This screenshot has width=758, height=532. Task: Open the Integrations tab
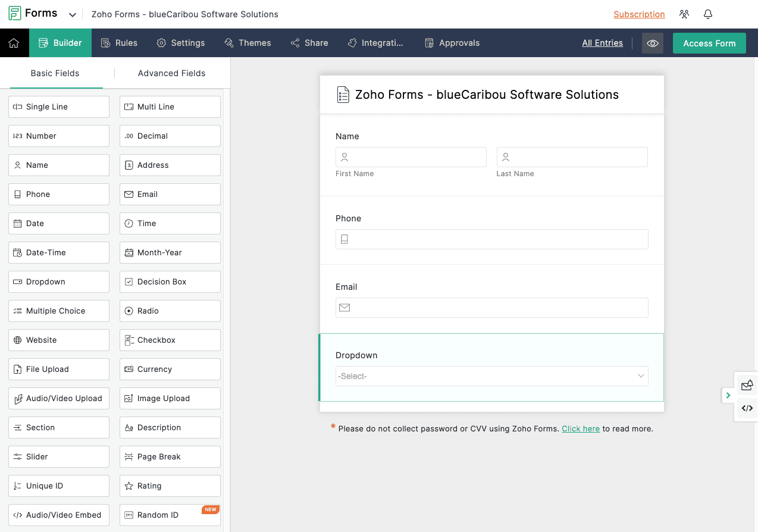[x=375, y=43]
